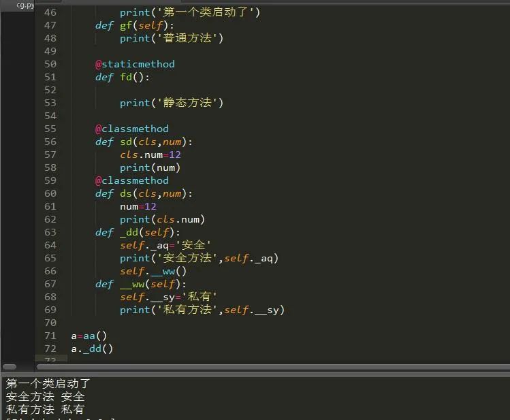Click line number 50 in the gutter
The width and height of the screenshot is (510, 420).
click(x=50, y=64)
